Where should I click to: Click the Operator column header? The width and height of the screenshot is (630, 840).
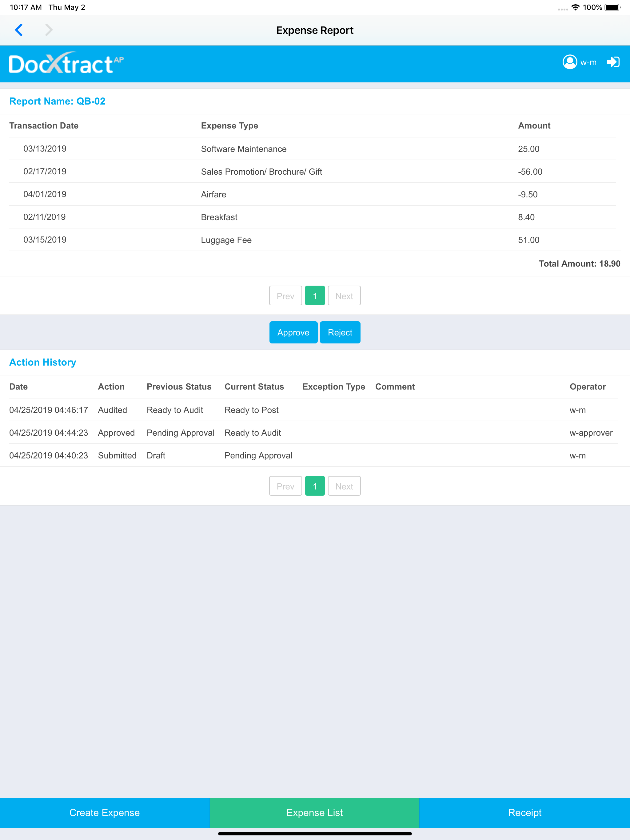pos(588,386)
